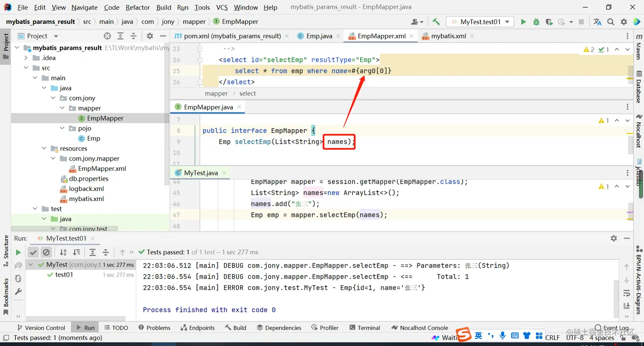Toggle show ignored tests filter
The height and width of the screenshot is (346, 644).
46,252
